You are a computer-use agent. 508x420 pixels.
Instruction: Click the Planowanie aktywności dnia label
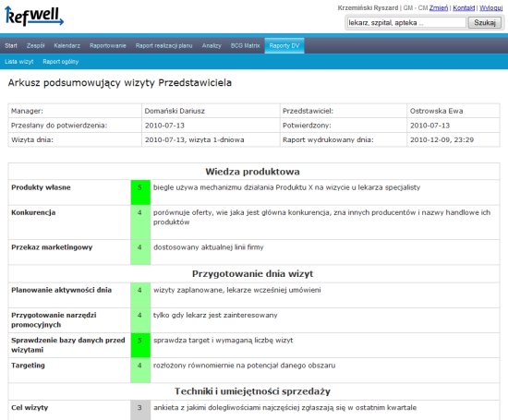61,290
